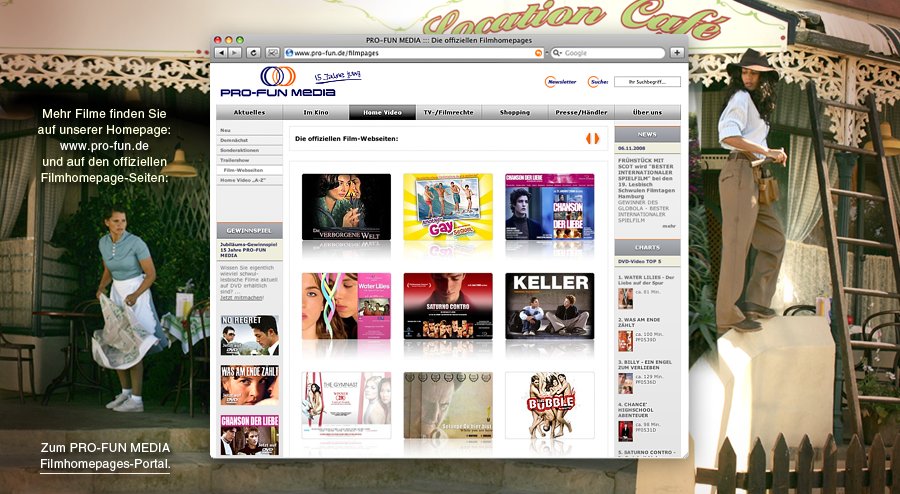This screenshot has height=494, width=900.
Task: Click the Chanson der Liebe sidebar banner
Action: pyautogui.click(x=250, y=435)
